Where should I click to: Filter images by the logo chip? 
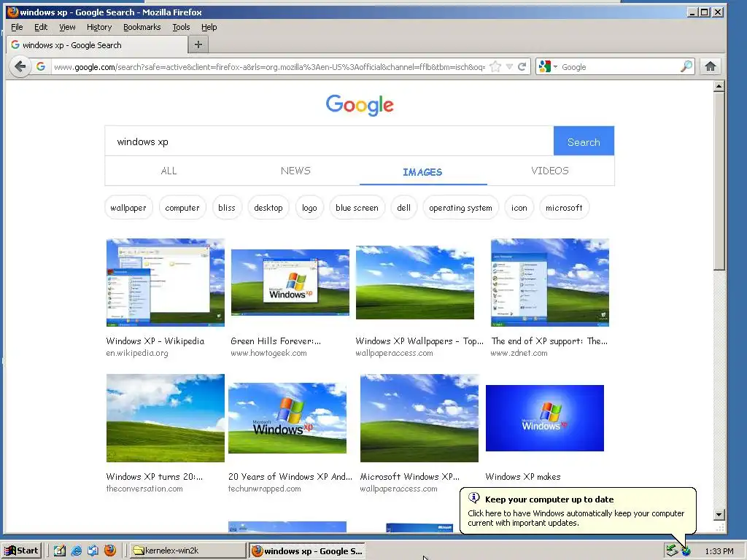[x=309, y=208]
